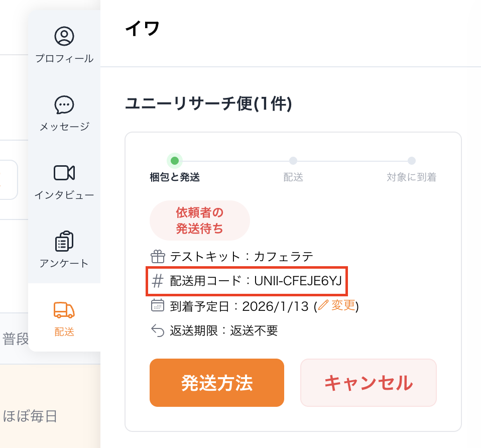Viewport: 481px width, 448px height.
Task: Click the 依頼者の発送待ち status badge
Action: 199,220
